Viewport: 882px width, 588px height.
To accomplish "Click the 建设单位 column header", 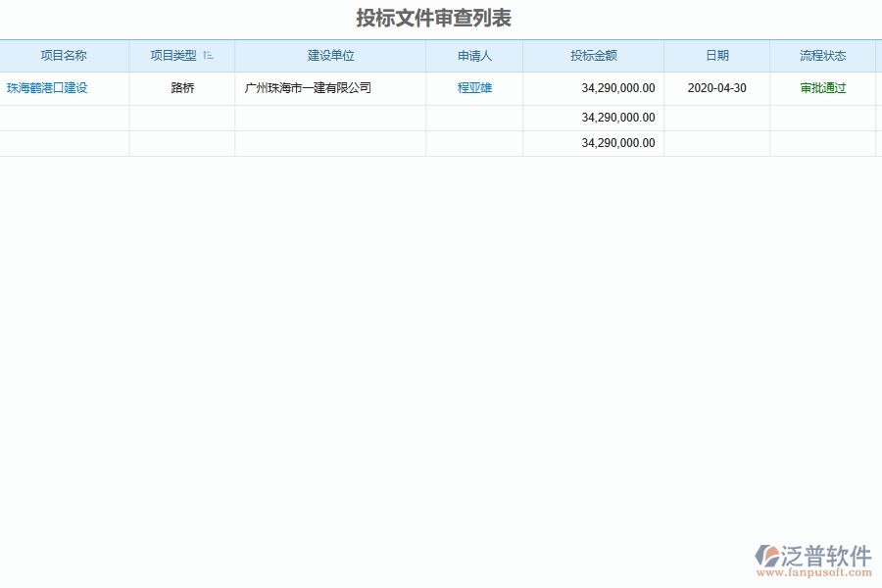I will click(329, 56).
